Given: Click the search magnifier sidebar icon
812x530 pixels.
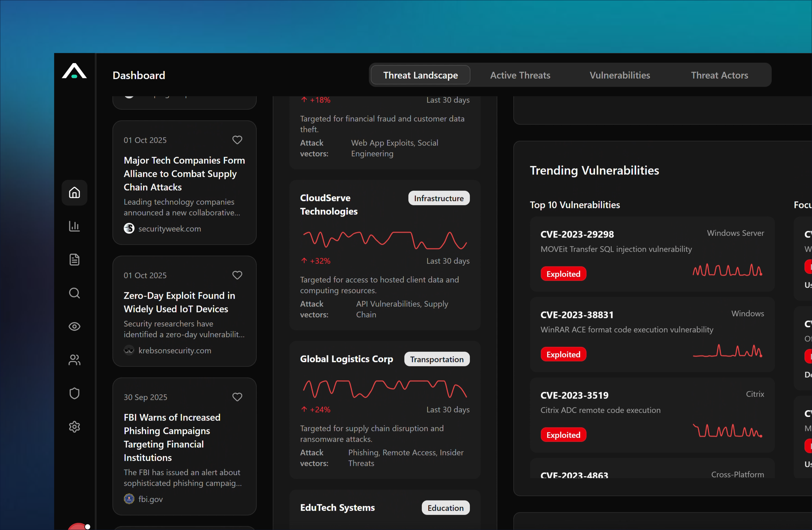Looking at the screenshot, I should 74,293.
